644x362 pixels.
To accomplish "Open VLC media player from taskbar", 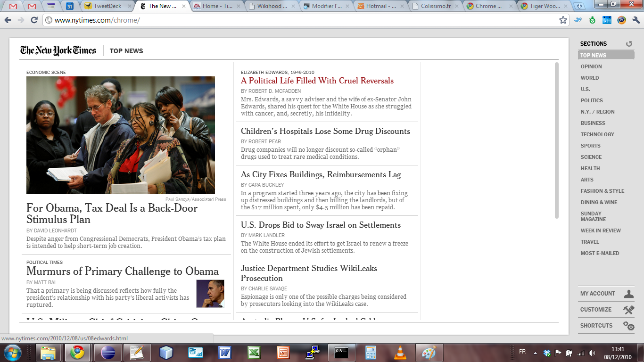I will pyautogui.click(x=400, y=353).
